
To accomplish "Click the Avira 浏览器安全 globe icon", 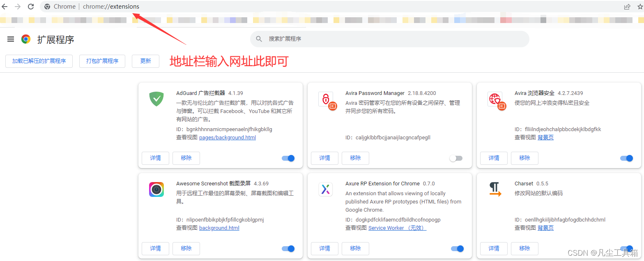I will point(497,101).
